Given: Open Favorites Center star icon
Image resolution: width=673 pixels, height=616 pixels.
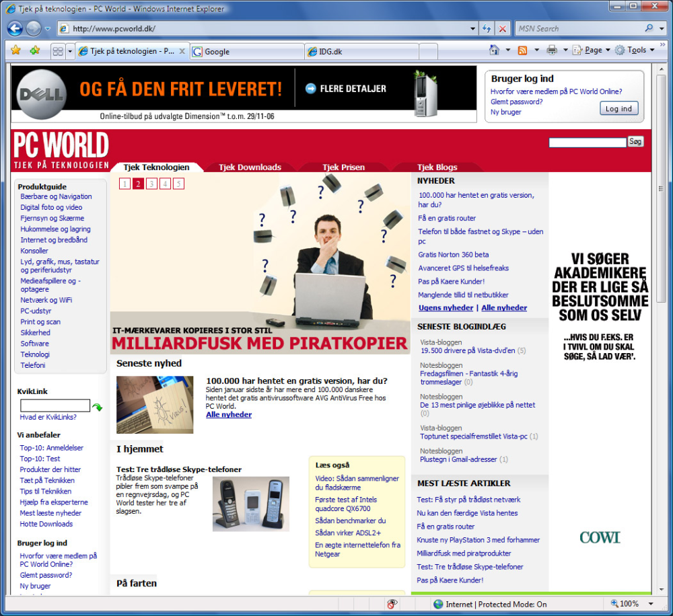Looking at the screenshot, I should 16,50.
